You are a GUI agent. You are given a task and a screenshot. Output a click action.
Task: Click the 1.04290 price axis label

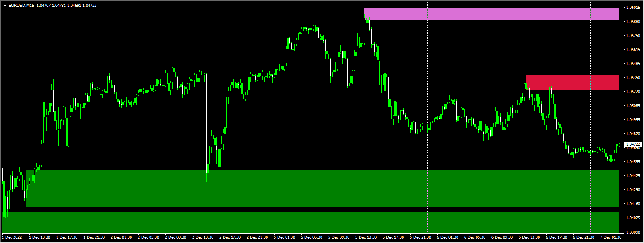click(633, 190)
